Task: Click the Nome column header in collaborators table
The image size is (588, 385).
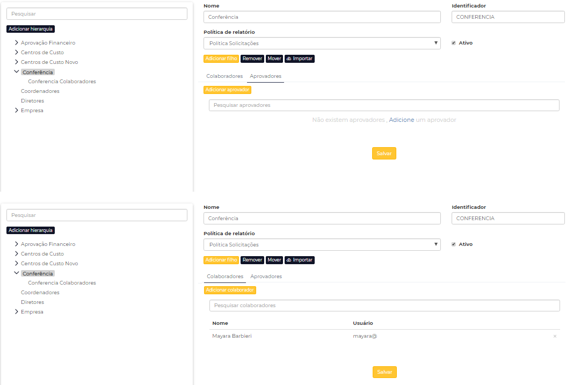Action: [220, 324]
